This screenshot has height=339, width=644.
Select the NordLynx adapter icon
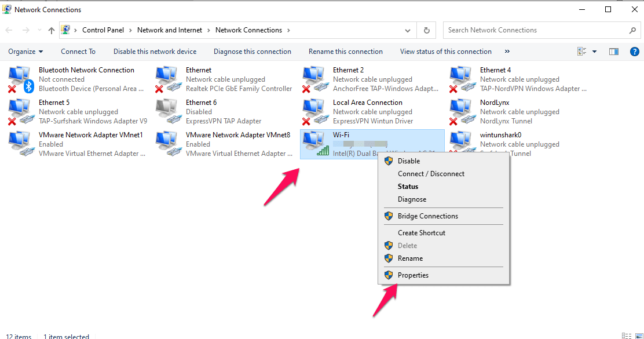463,112
